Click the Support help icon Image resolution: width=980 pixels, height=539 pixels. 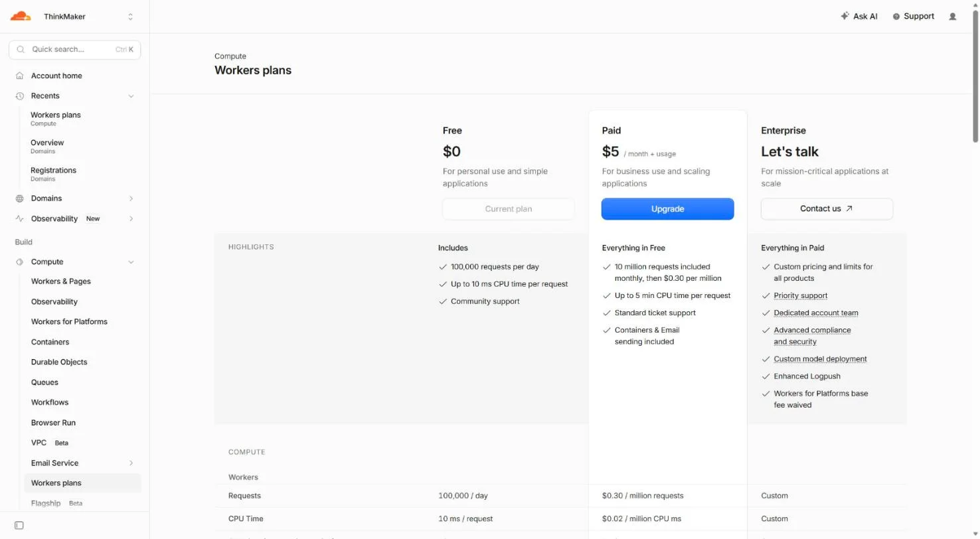(896, 17)
